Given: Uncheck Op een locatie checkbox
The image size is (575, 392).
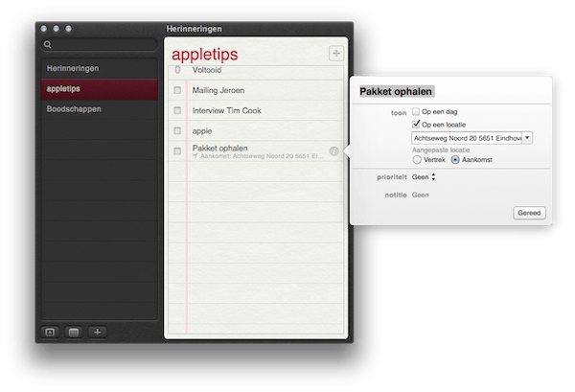Looking at the screenshot, I should pyautogui.click(x=416, y=124).
